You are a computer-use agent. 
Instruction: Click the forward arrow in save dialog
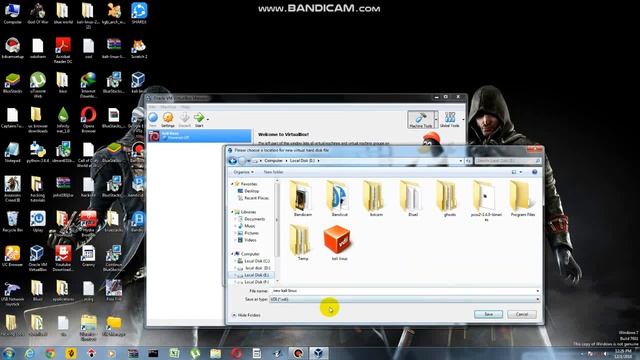pos(242,161)
